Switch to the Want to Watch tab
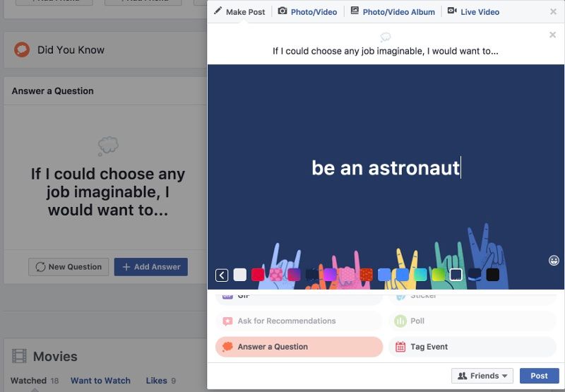The width and height of the screenshot is (565, 392). [x=100, y=381]
